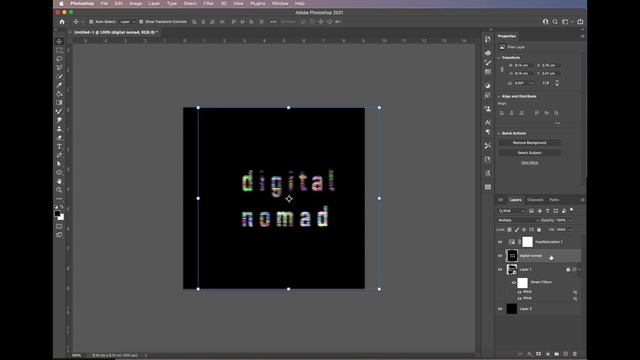Open the Apple menu

click(x=61, y=3)
